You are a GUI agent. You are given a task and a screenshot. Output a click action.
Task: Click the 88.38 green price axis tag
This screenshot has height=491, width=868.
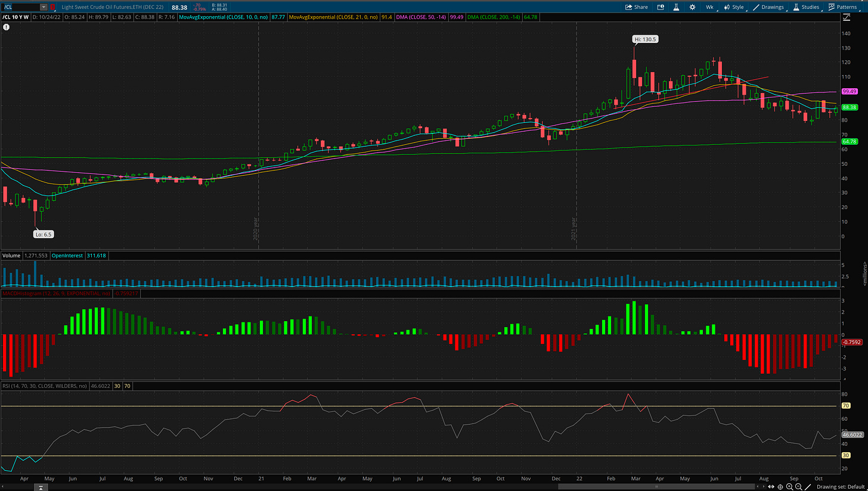coord(849,108)
